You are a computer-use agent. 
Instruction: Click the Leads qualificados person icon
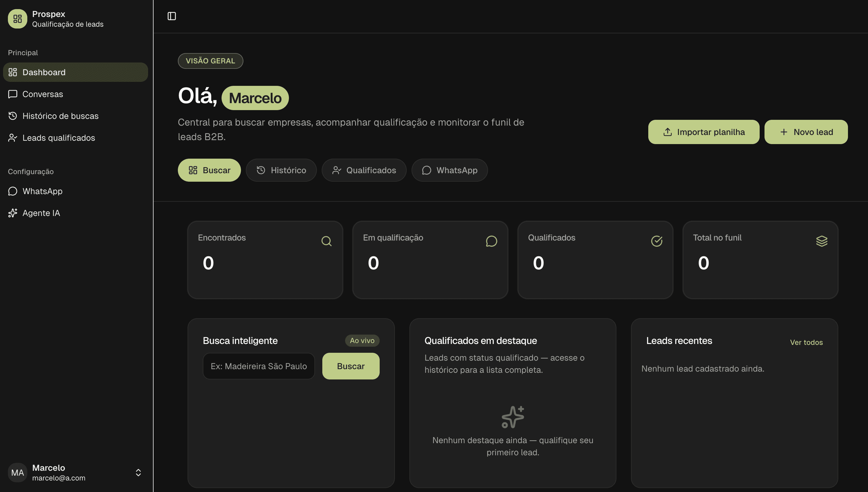click(13, 138)
